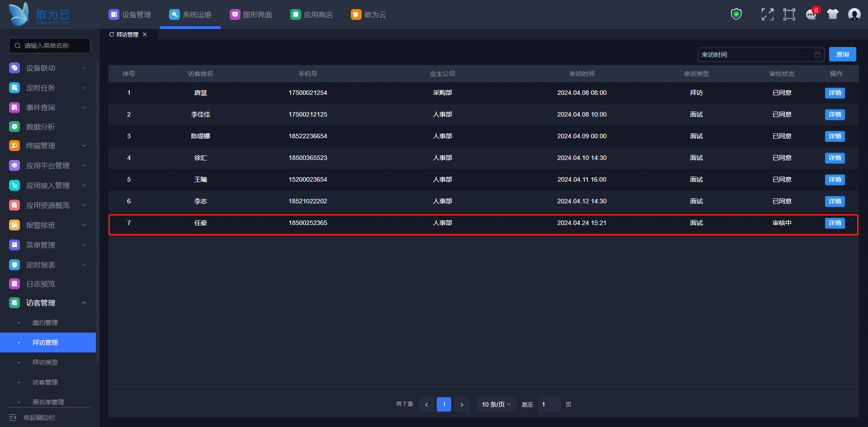Click the 来访时间 date input field
The image size is (868, 427).
(x=761, y=55)
